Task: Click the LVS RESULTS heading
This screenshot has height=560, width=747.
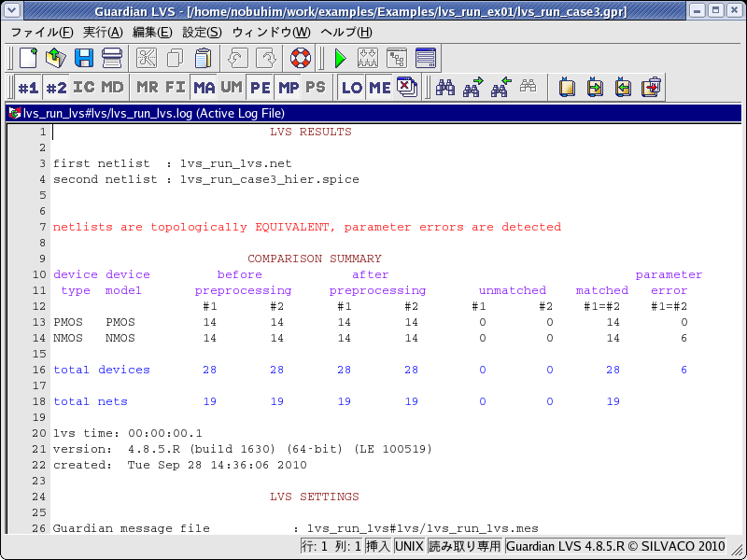Action: coord(311,132)
